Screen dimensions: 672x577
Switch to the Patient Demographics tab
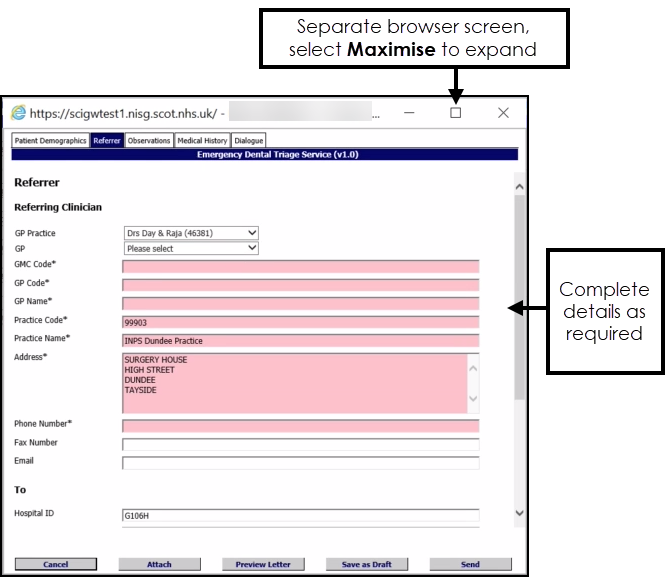point(50,141)
